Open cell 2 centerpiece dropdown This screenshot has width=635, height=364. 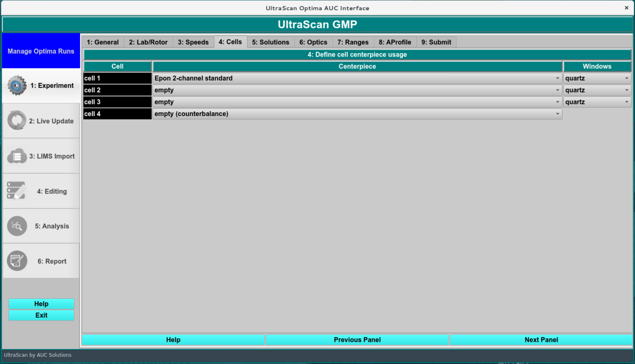[x=357, y=90]
